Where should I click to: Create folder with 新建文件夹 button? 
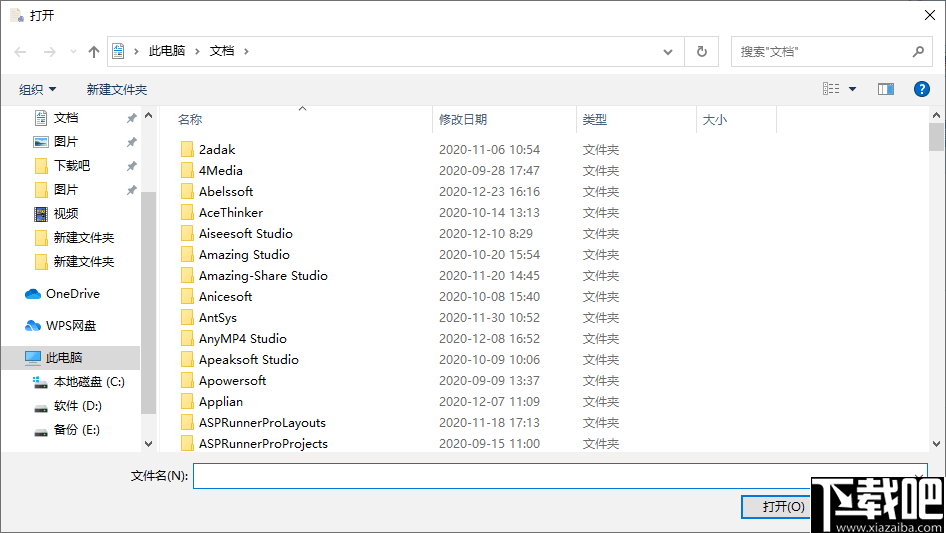[116, 89]
